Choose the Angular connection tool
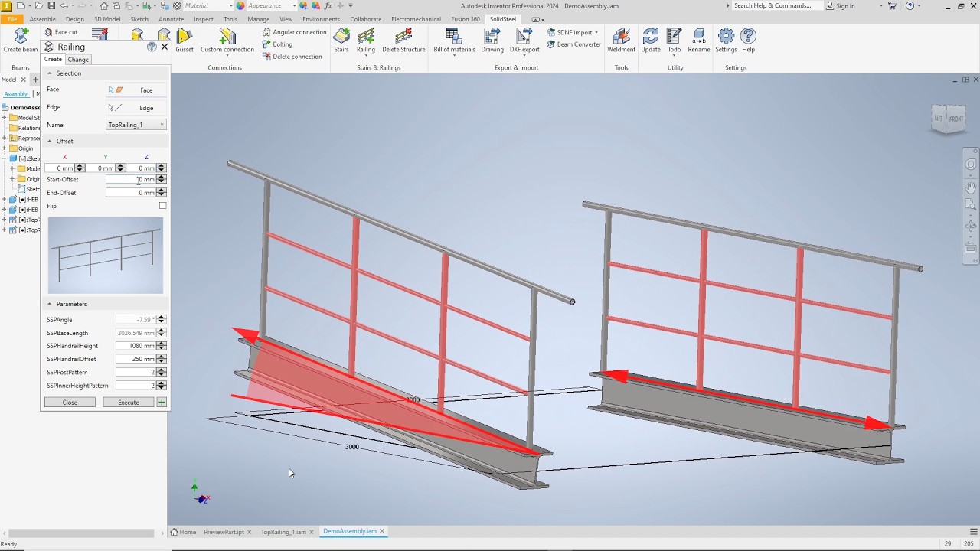Image resolution: width=980 pixels, height=551 pixels. pyautogui.click(x=295, y=32)
